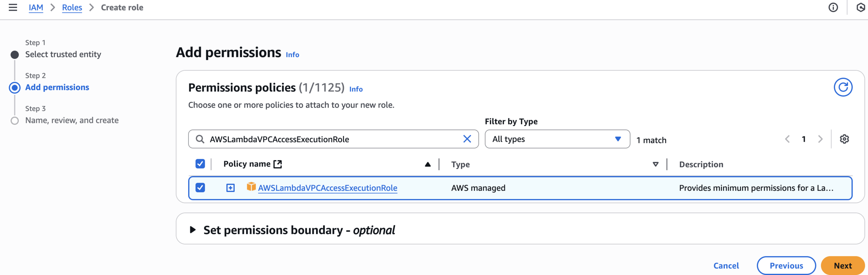Open Add permissions step in sidebar
The image size is (868, 275).
click(x=57, y=87)
